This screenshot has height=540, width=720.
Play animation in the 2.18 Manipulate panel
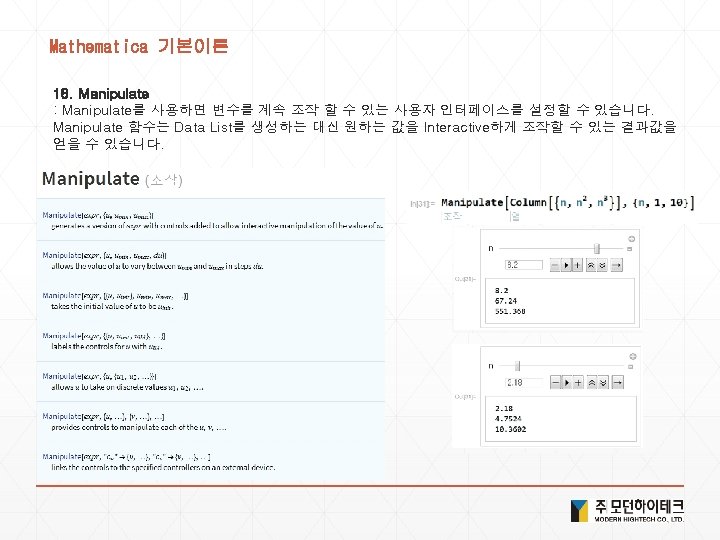(x=567, y=382)
